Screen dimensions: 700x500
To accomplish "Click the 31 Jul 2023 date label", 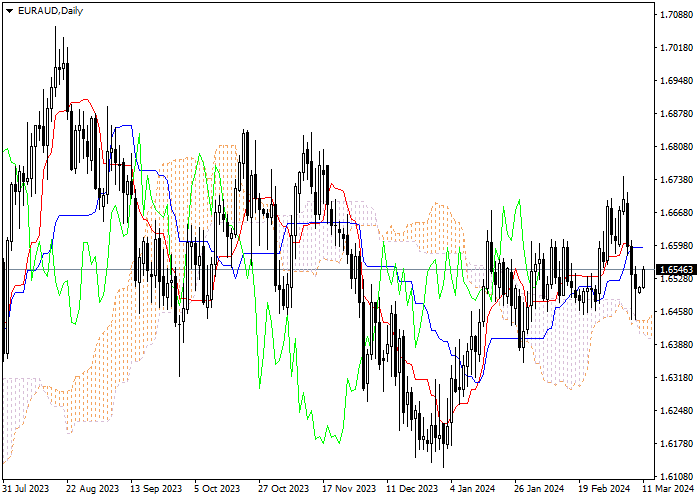I will [26, 489].
